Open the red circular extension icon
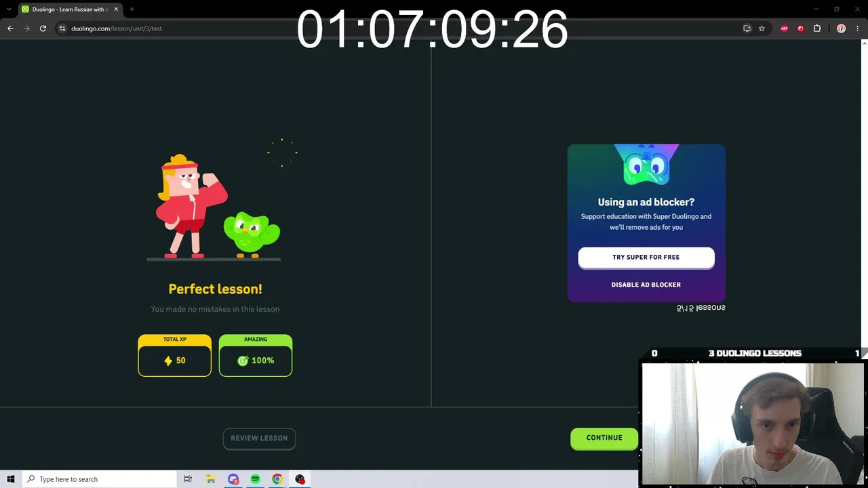The height and width of the screenshot is (488, 868). tap(801, 28)
